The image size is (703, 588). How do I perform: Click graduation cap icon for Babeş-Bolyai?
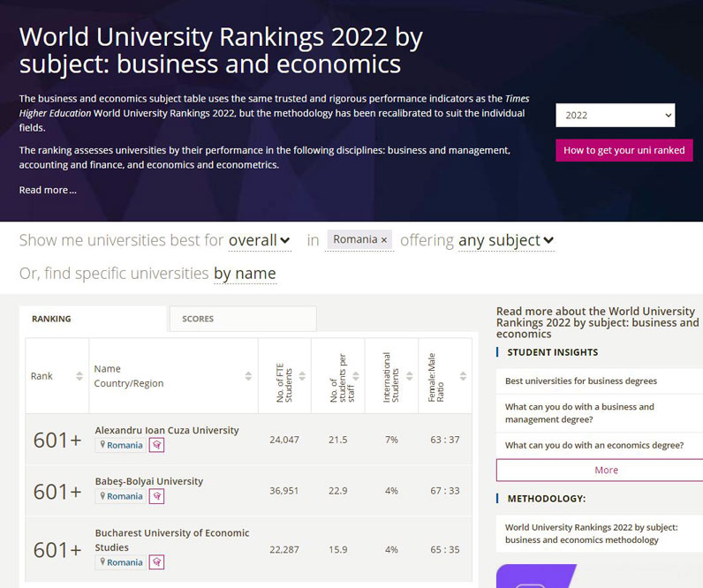point(156,496)
